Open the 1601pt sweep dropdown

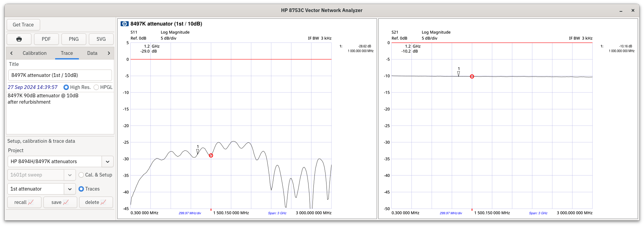tap(70, 175)
